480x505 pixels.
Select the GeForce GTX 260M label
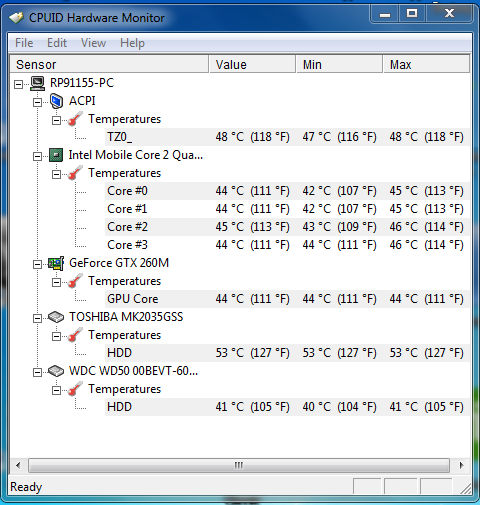tap(119, 263)
